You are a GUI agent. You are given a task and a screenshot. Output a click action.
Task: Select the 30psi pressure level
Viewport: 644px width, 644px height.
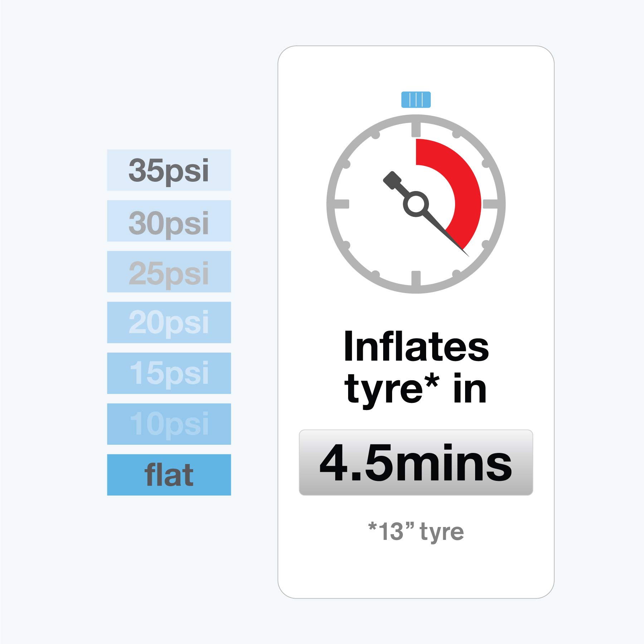169,221
